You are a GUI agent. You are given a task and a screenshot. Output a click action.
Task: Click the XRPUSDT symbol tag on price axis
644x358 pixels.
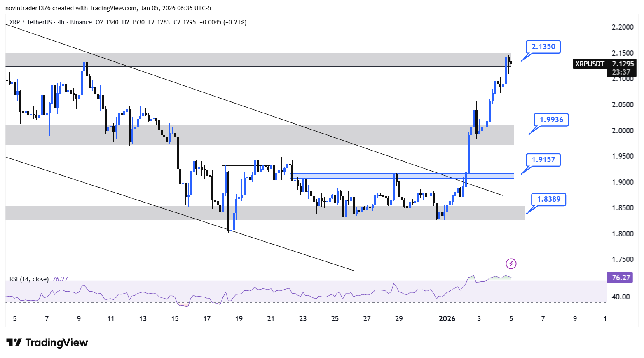click(590, 64)
